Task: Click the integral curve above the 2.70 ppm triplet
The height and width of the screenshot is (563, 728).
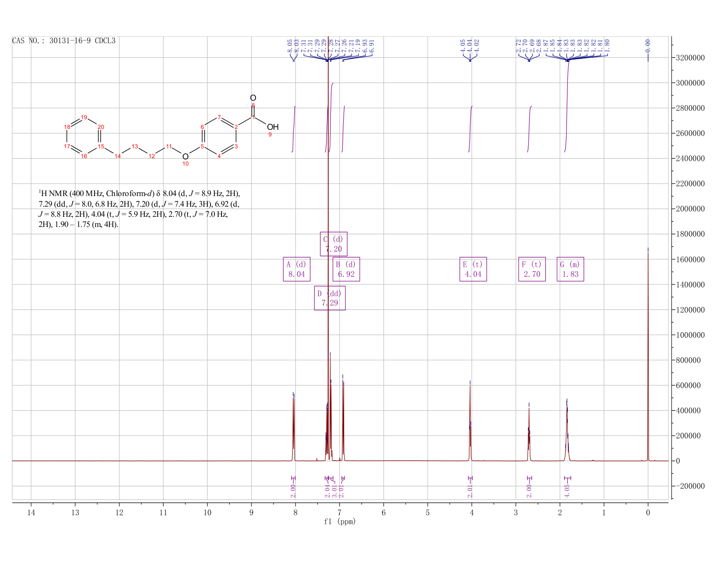Action: [530, 129]
